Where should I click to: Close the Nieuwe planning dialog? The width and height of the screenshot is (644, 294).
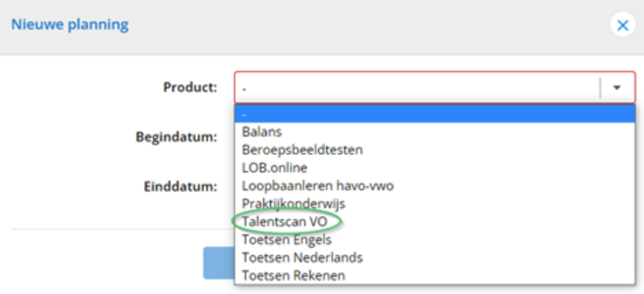coord(622,25)
